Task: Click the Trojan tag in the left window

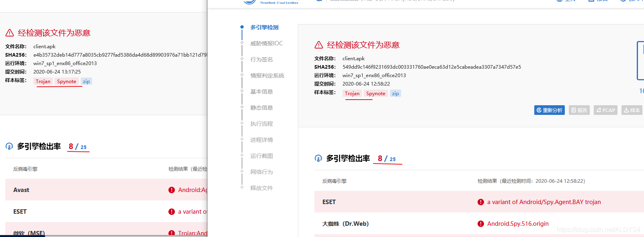Action: click(x=43, y=82)
